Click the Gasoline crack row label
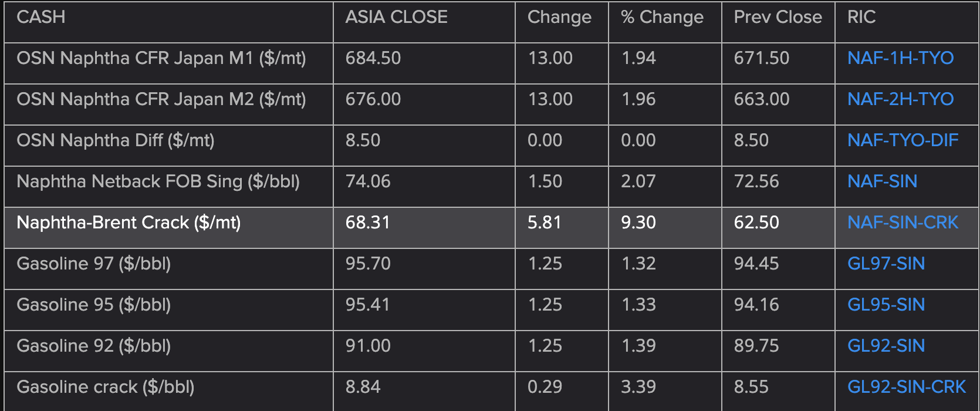The height and width of the screenshot is (411, 980). 105,387
